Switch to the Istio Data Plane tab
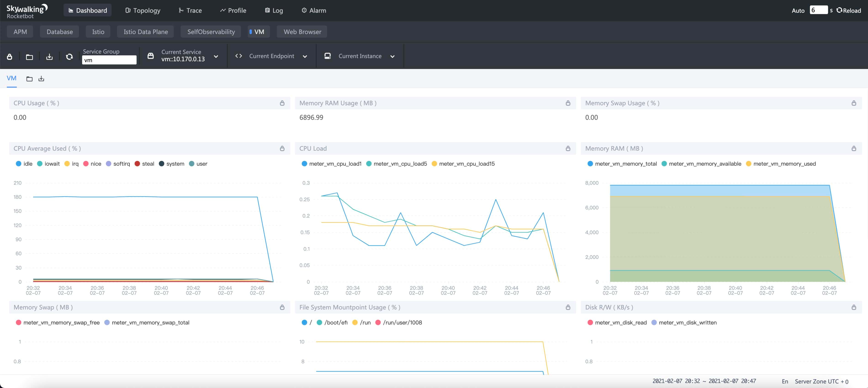Viewport: 868px width, 388px height. tap(146, 32)
